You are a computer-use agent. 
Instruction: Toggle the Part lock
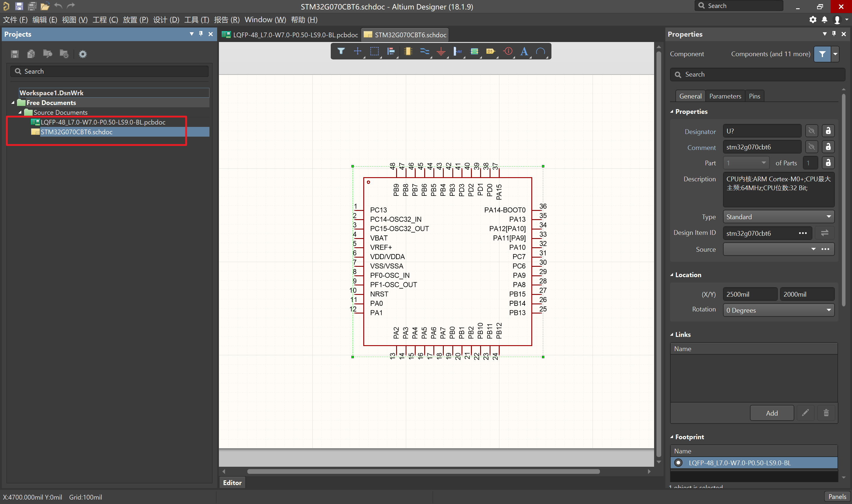tap(828, 163)
